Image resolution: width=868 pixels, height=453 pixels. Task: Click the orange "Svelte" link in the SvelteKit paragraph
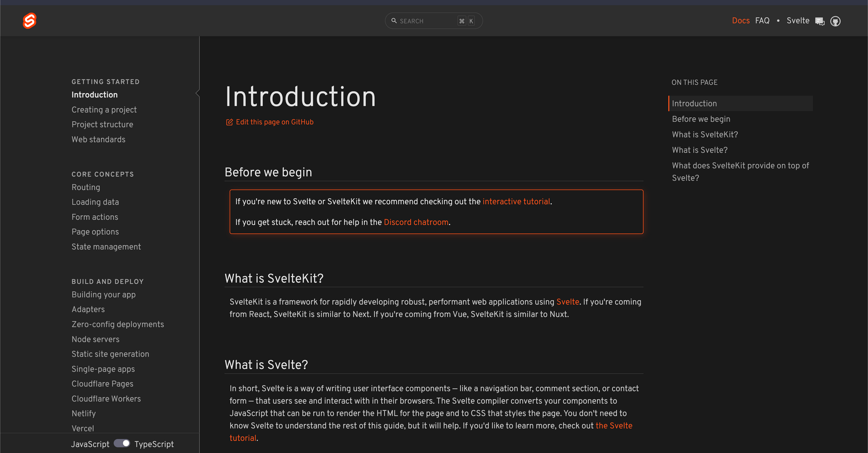[x=568, y=302]
